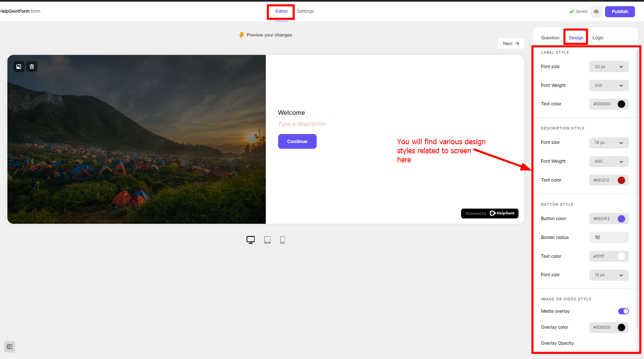644x359 pixels.
Task: Collapse the sidebar panel icon
Action: (10, 347)
